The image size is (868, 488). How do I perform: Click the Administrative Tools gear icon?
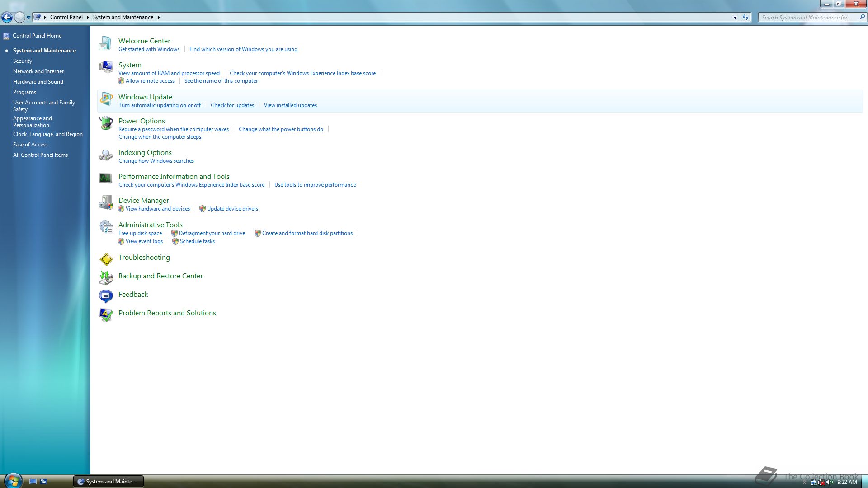point(106,227)
